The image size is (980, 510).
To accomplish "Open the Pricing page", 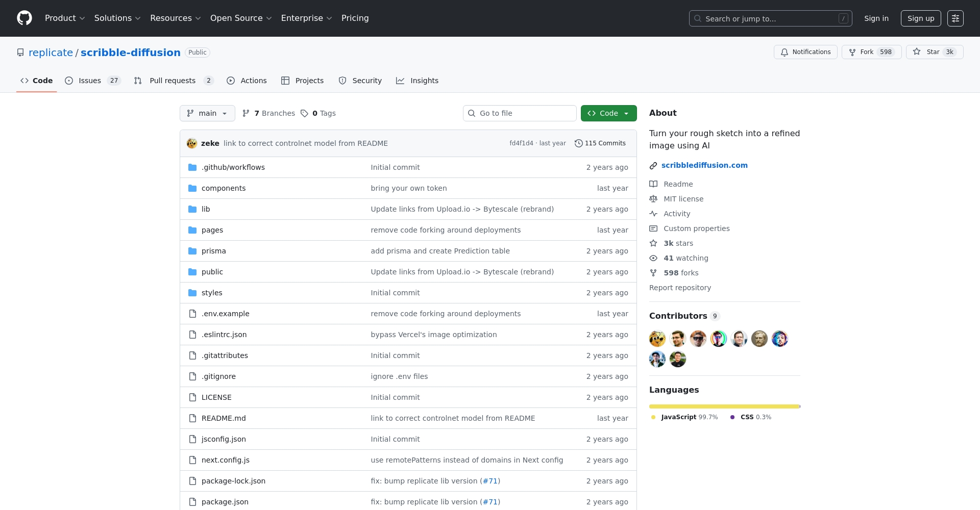I will 355,18.
